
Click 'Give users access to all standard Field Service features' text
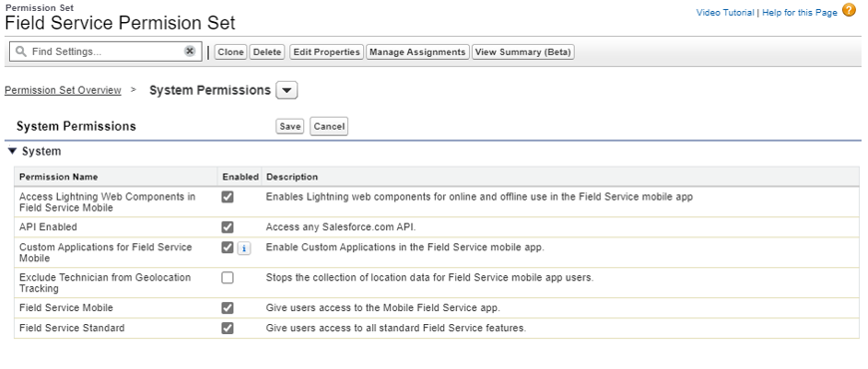pyautogui.click(x=396, y=328)
